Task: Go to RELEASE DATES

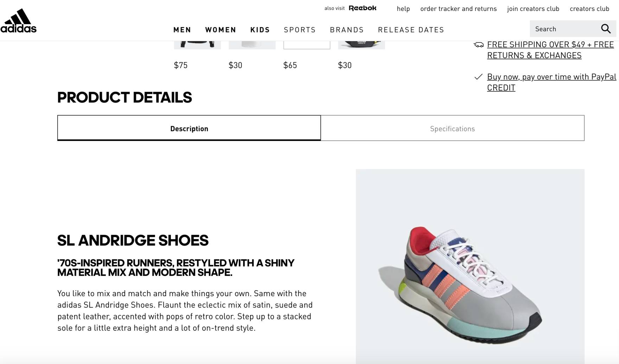Action: point(411,30)
